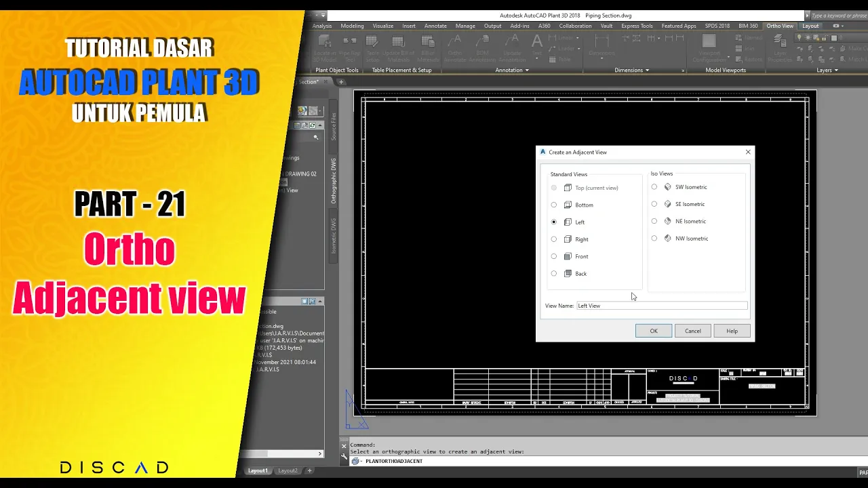Click the search magnifier in Project Manager
868x488 pixels.
316,138
